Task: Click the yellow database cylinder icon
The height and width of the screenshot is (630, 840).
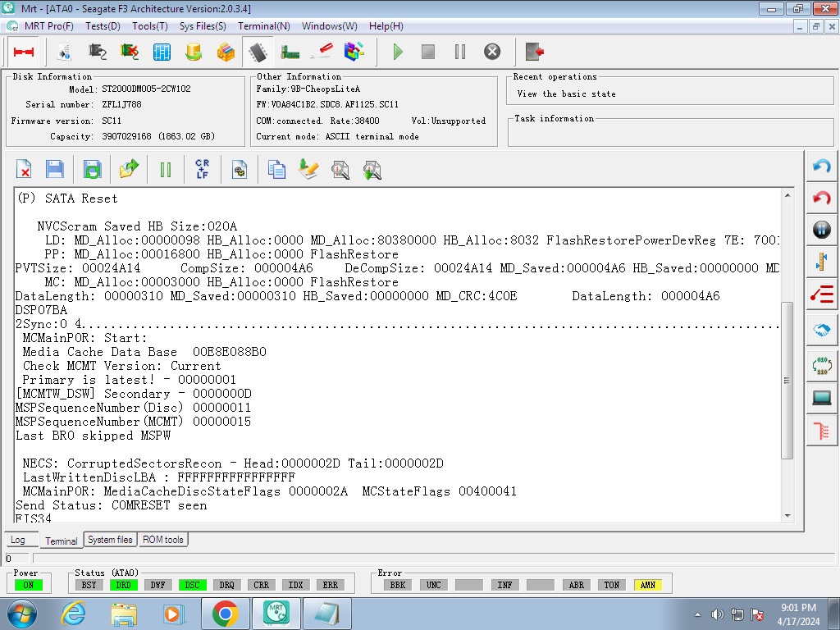Action: (194, 52)
